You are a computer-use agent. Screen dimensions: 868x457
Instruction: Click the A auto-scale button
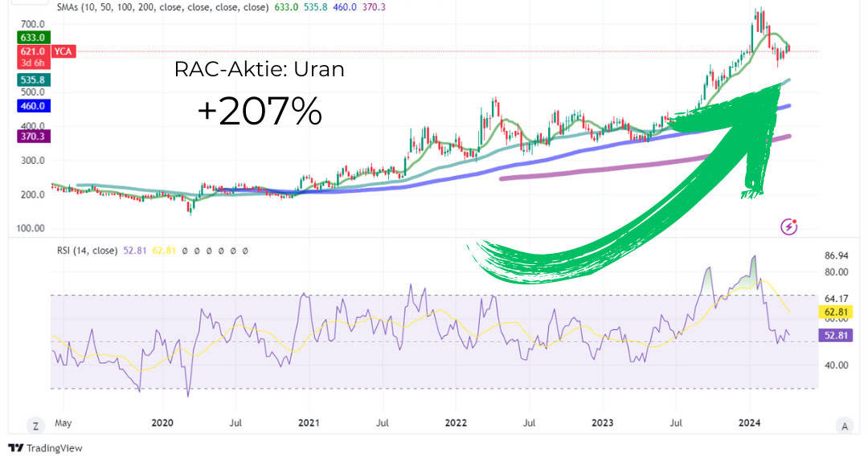[x=843, y=425]
